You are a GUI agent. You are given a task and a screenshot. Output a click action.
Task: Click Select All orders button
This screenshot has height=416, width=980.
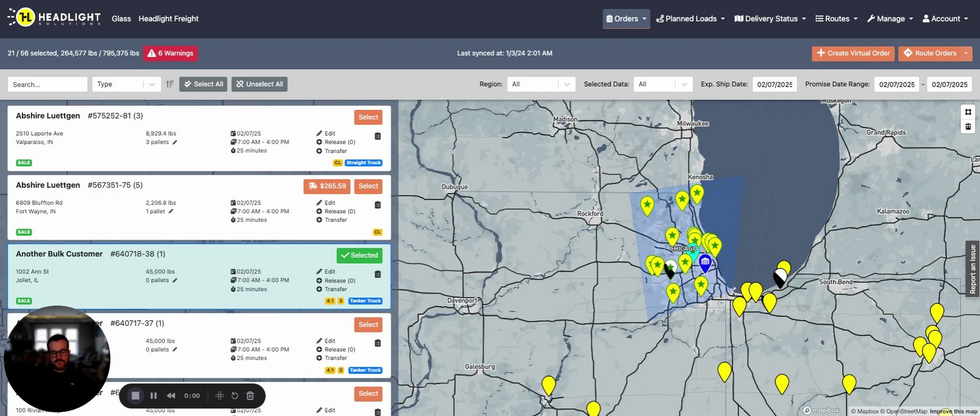[204, 84]
